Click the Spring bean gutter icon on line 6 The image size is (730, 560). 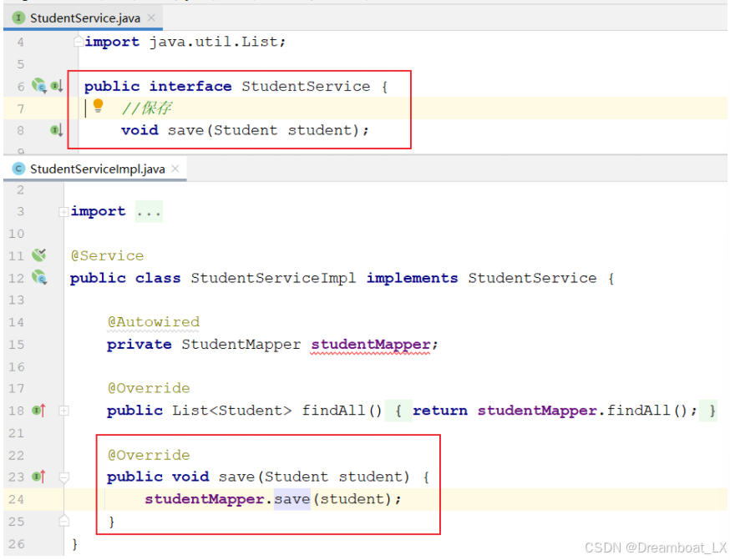tap(39, 86)
